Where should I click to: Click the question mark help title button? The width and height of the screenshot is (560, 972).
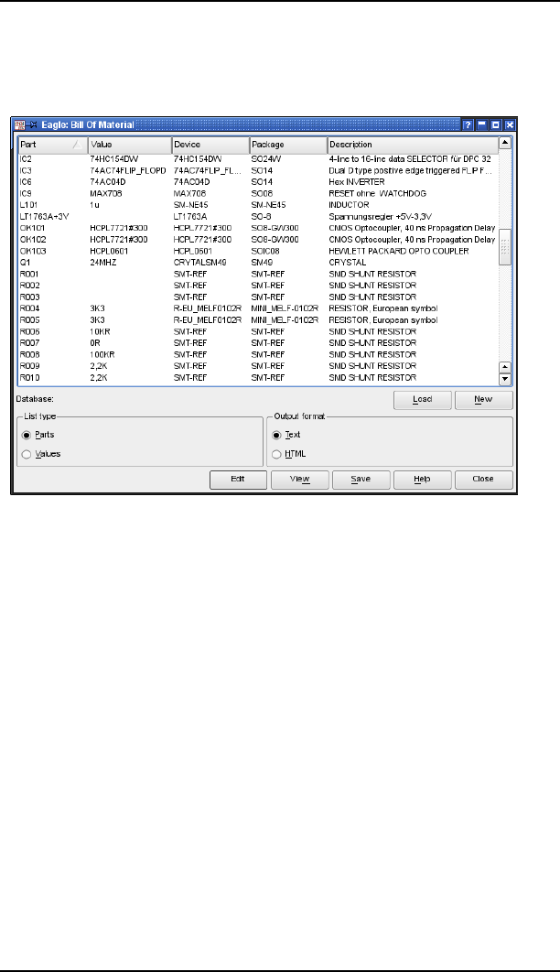coord(468,124)
